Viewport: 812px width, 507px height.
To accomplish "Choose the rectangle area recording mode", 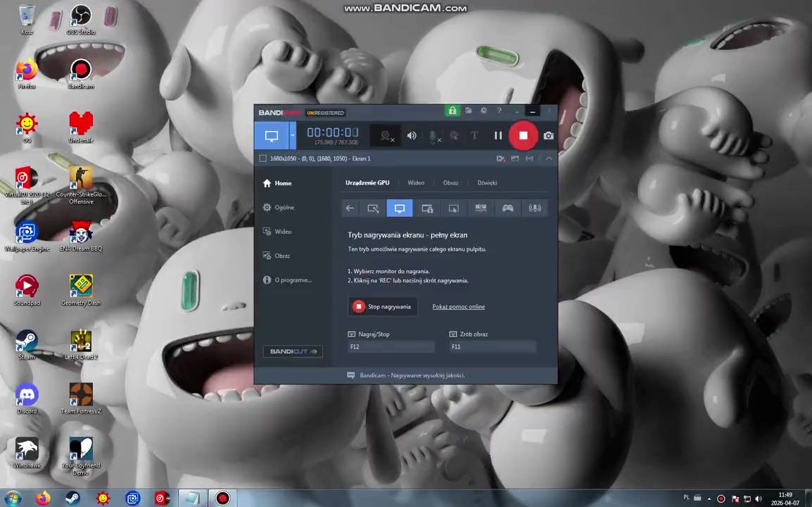I will point(373,208).
